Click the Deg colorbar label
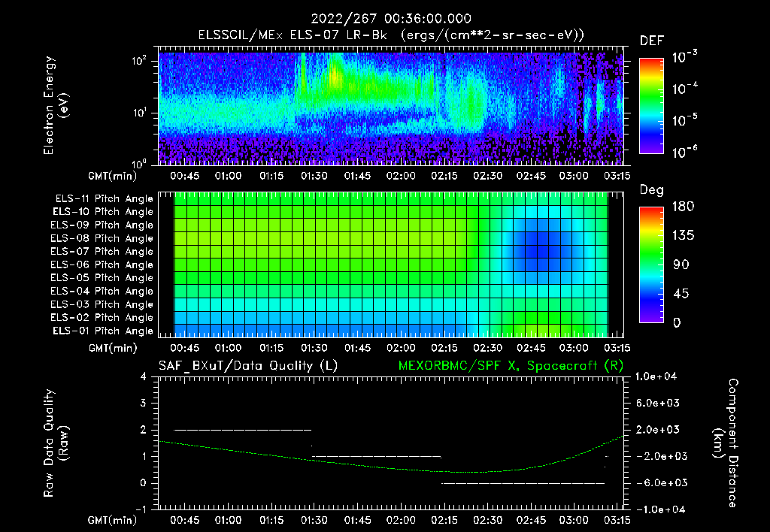 point(652,190)
